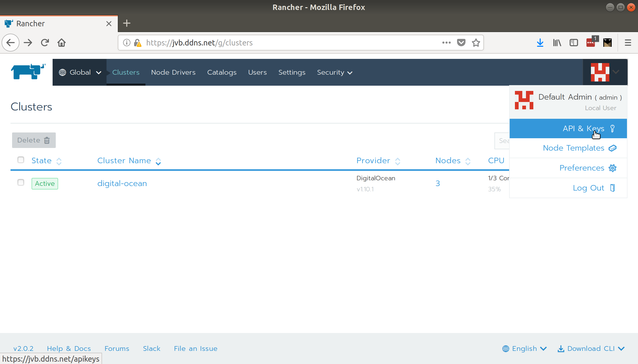Select API & Keys from user menu
The image size is (638, 364).
[583, 129]
